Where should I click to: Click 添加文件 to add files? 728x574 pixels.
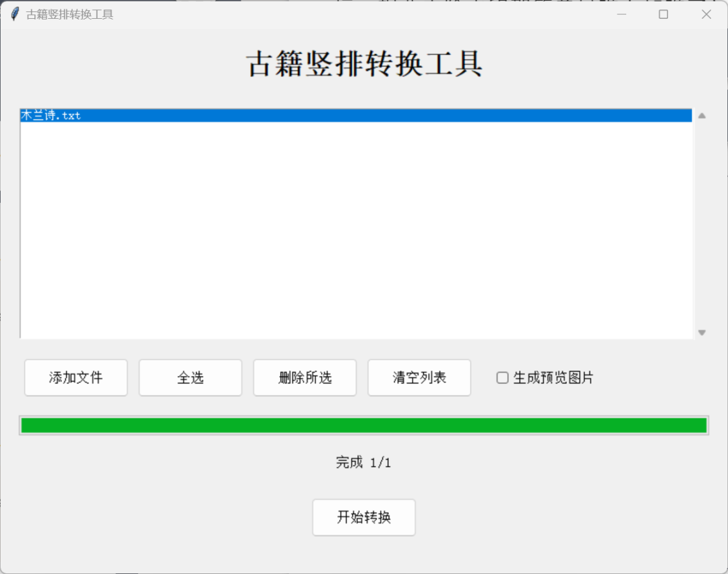pos(75,378)
